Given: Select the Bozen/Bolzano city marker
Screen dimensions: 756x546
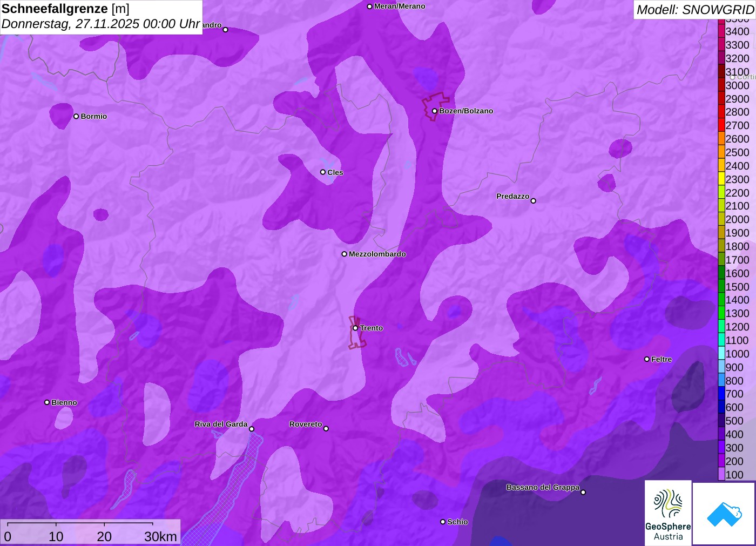Looking at the screenshot, I should 434,111.
